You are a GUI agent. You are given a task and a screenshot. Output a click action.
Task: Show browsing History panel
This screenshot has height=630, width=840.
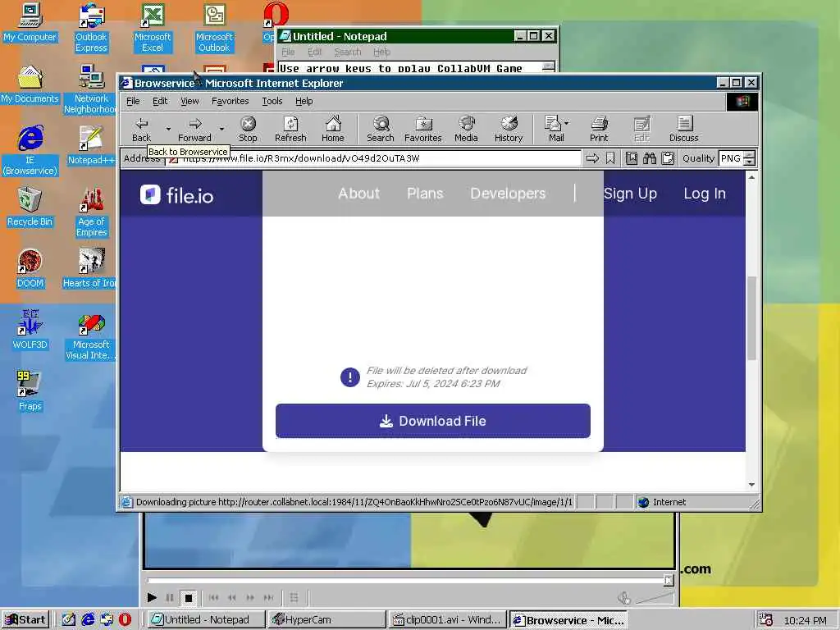[x=509, y=129]
